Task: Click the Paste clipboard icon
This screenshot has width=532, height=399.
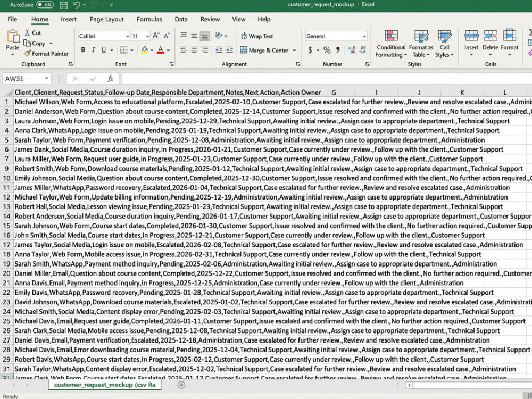Action: pyautogui.click(x=13, y=36)
